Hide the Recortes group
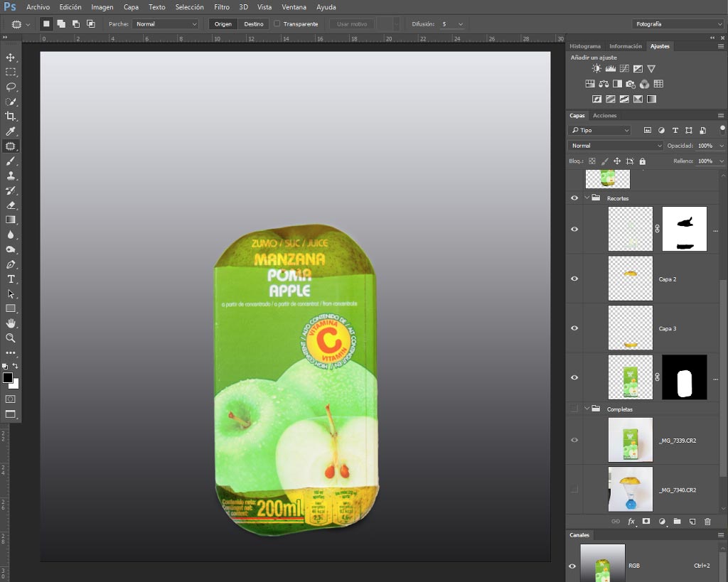 pos(574,198)
